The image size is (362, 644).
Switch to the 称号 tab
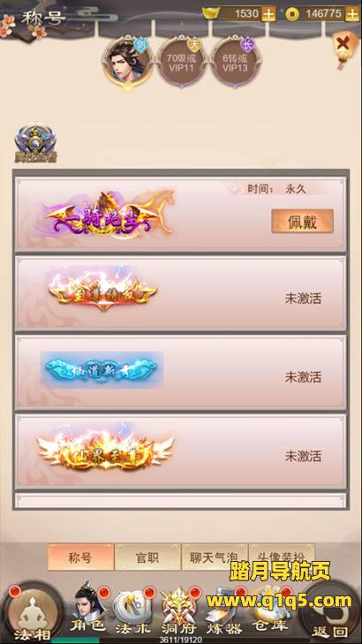coord(80,557)
